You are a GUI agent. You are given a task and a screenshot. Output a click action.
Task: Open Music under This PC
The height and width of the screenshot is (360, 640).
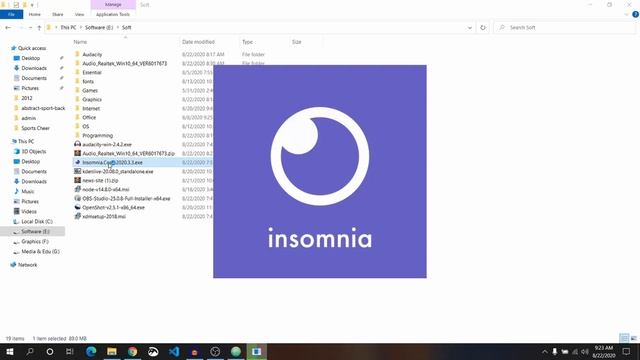(x=28, y=191)
